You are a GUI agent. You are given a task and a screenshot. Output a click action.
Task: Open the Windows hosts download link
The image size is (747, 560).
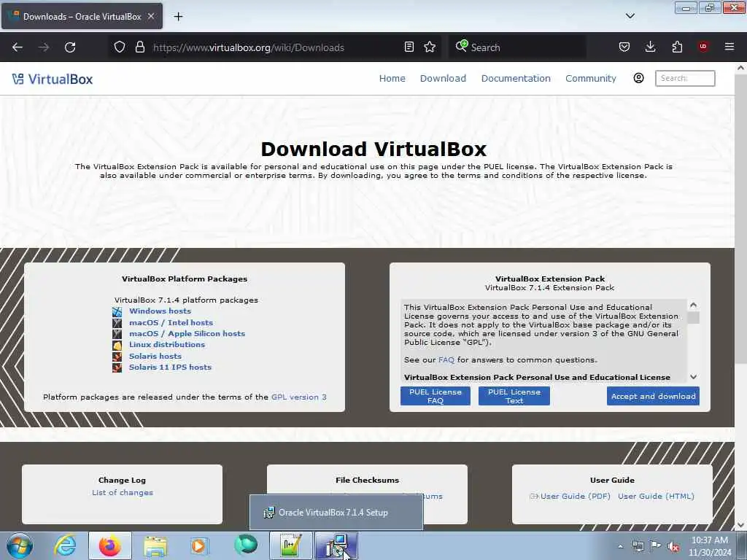(x=160, y=311)
